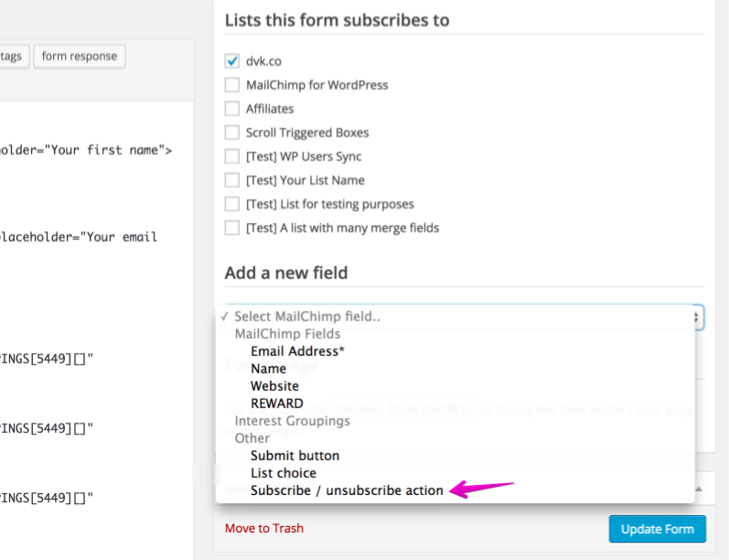Tick the Scroll Triggered Boxes checkbox
Screen dimensions: 729x560
tap(232, 133)
